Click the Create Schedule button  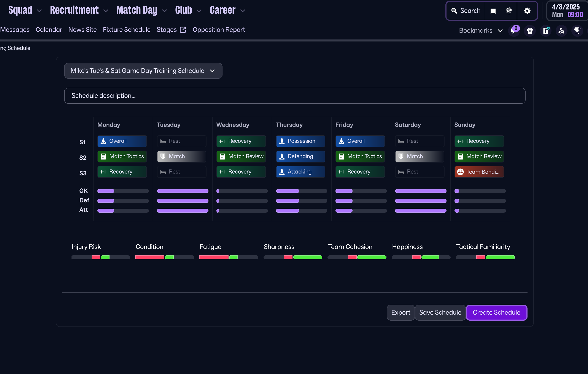tap(496, 312)
